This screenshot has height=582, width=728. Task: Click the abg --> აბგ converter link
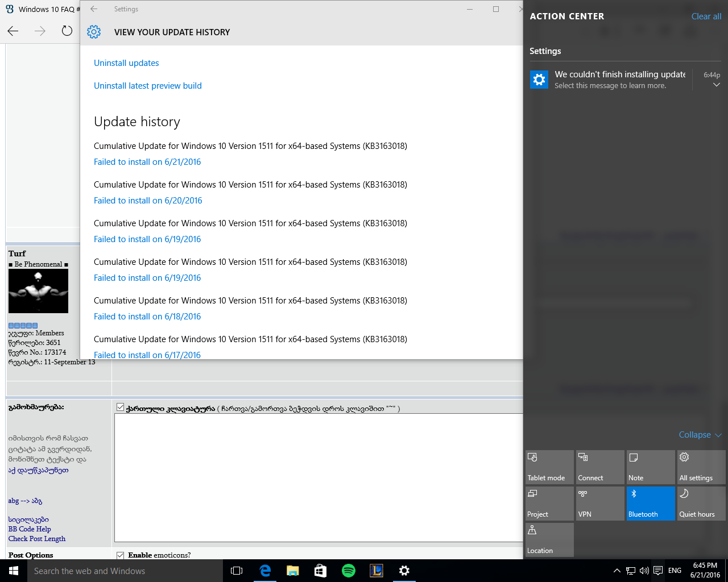point(25,501)
